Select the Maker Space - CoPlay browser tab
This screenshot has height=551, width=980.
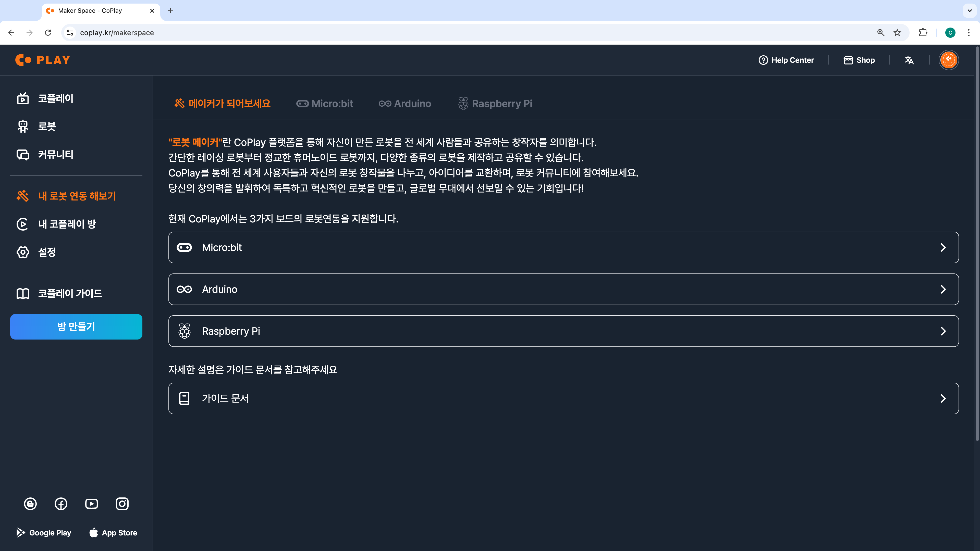coord(101,11)
